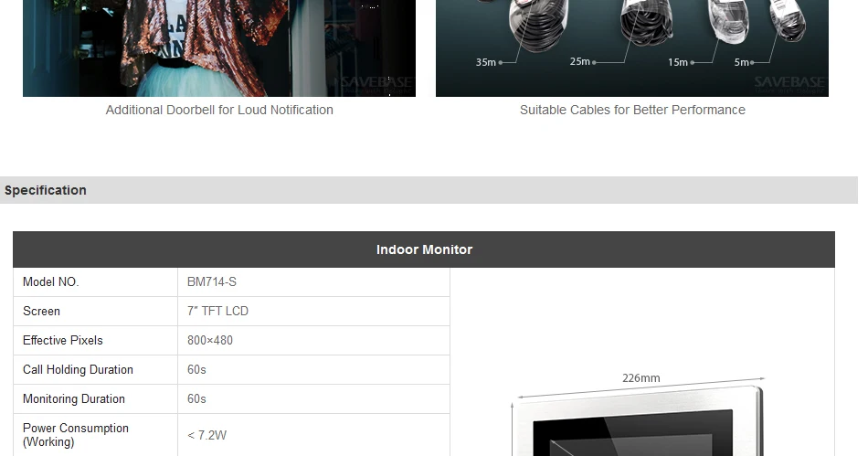Click the Specification section heading
The height and width of the screenshot is (456, 868).
tap(46, 190)
